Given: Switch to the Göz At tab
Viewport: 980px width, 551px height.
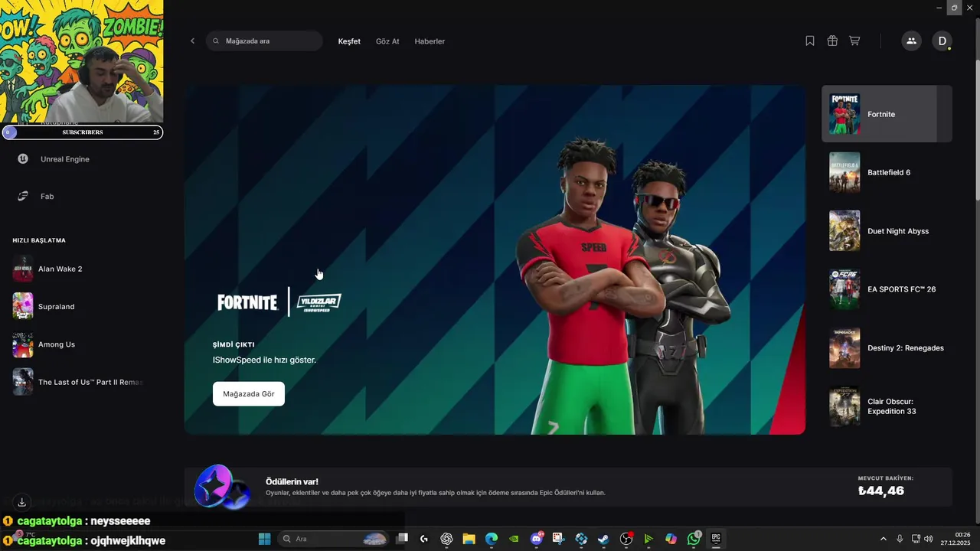Looking at the screenshot, I should (x=387, y=41).
